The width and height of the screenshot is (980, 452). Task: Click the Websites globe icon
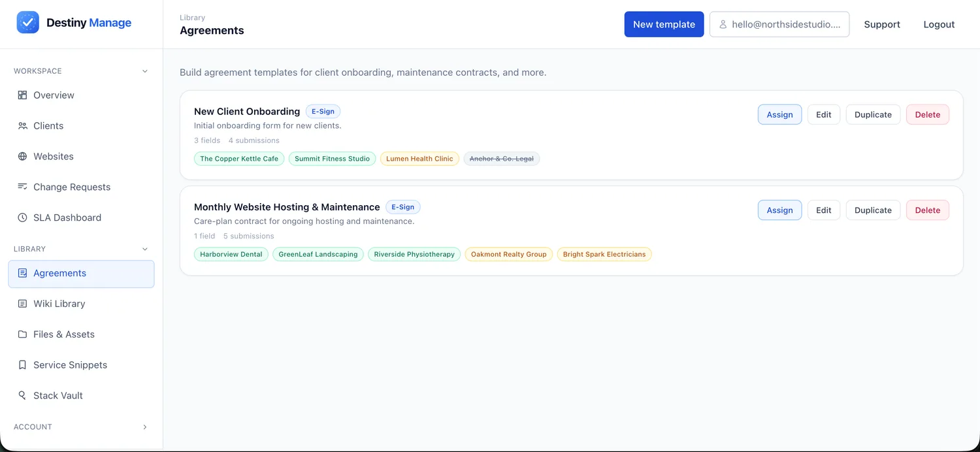[x=22, y=156]
